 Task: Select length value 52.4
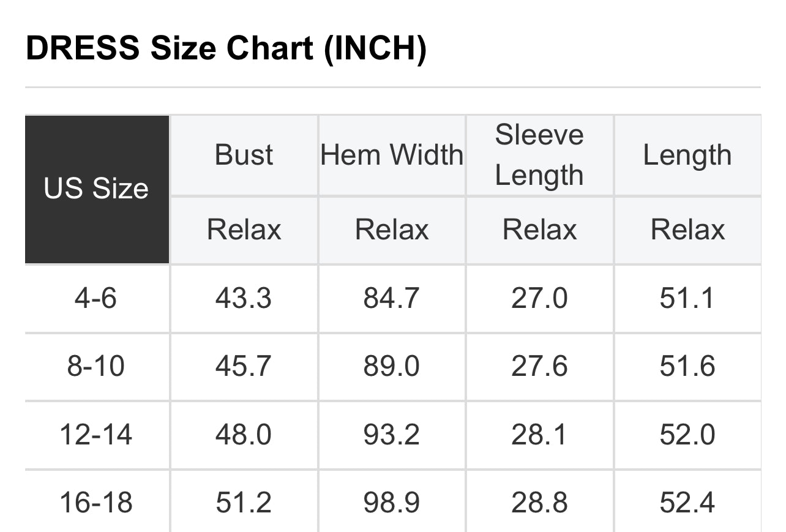(x=687, y=503)
